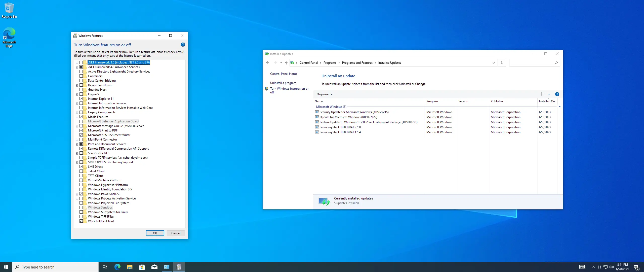Go up one folder level with the up arrow
The image size is (644, 272).
286,63
